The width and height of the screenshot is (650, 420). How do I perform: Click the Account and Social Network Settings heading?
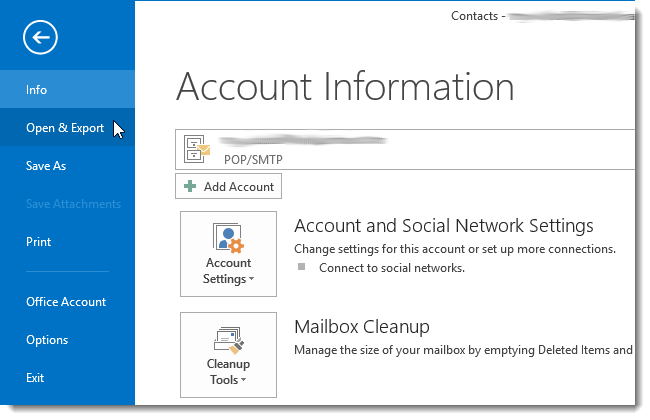(444, 226)
